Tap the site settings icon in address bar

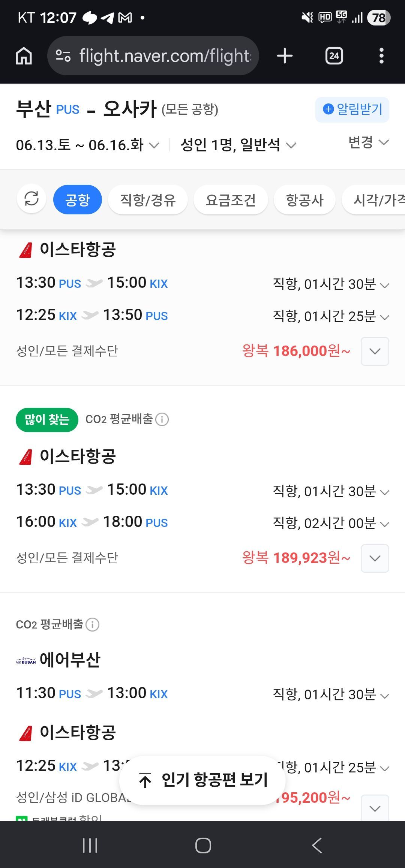pyautogui.click(x=63, y=56)
